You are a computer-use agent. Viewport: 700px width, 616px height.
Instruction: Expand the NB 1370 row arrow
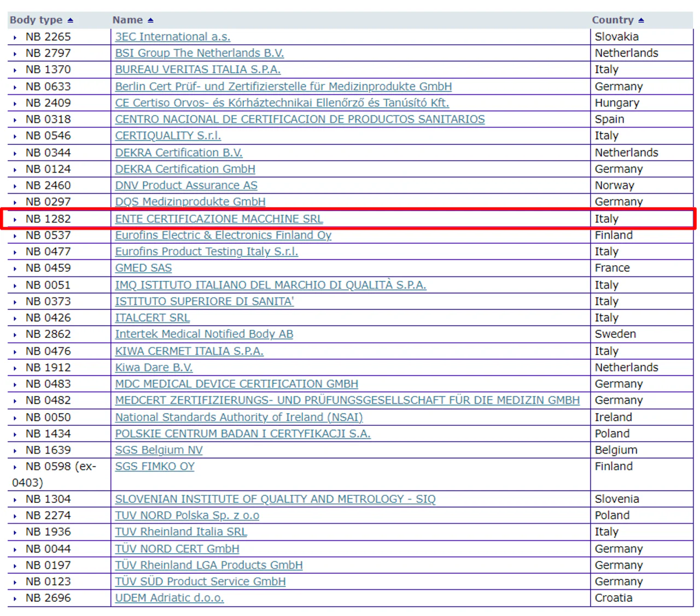click(15, 70)
